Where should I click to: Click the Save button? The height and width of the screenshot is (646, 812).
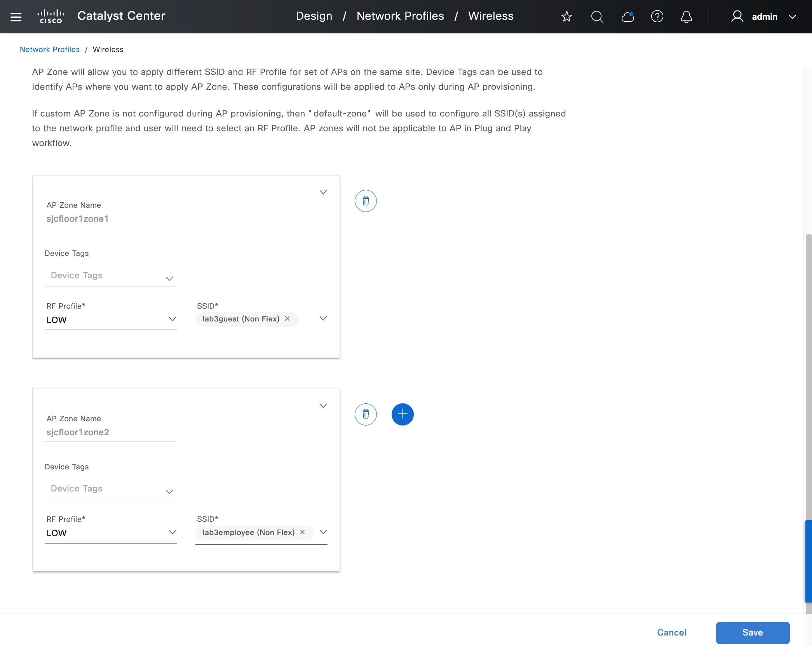pyautogui.click(x=752, y=632)
